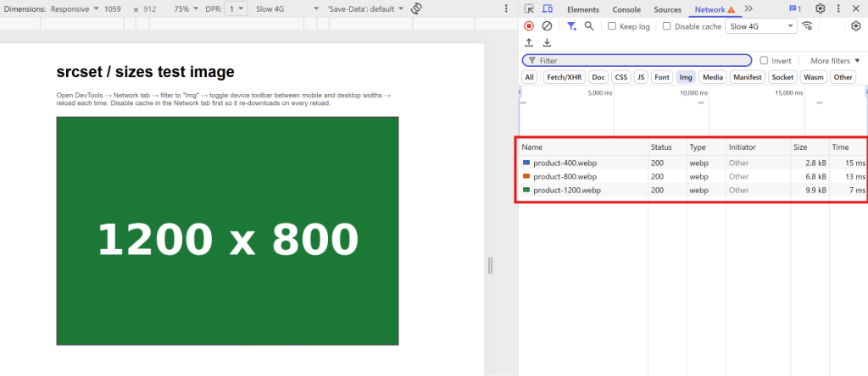Screen dimensions: 868x376
Task: Expand the More filters dropdown
Action: tap(835, 60)
